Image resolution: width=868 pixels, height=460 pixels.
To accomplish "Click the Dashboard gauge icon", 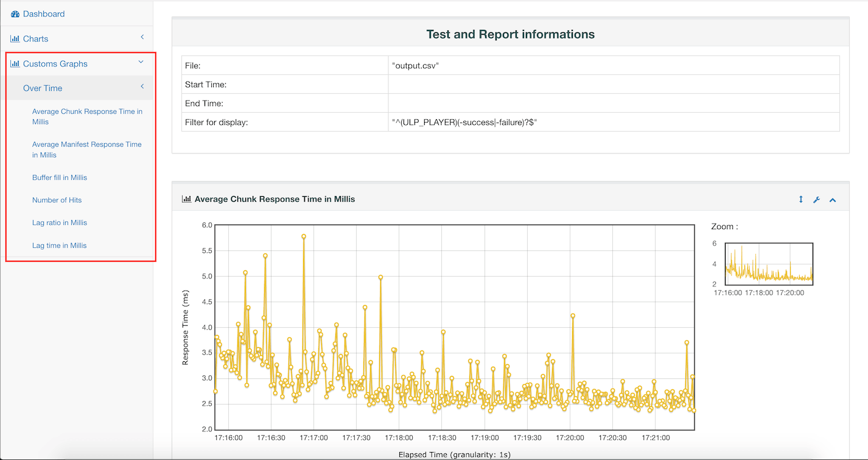I will click(x=15, y=14).
